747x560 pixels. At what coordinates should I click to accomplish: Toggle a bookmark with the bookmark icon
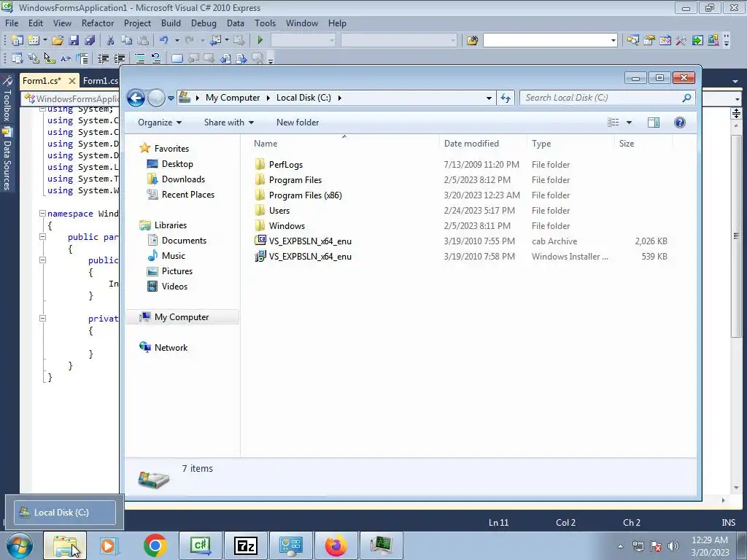click(177, 58)
